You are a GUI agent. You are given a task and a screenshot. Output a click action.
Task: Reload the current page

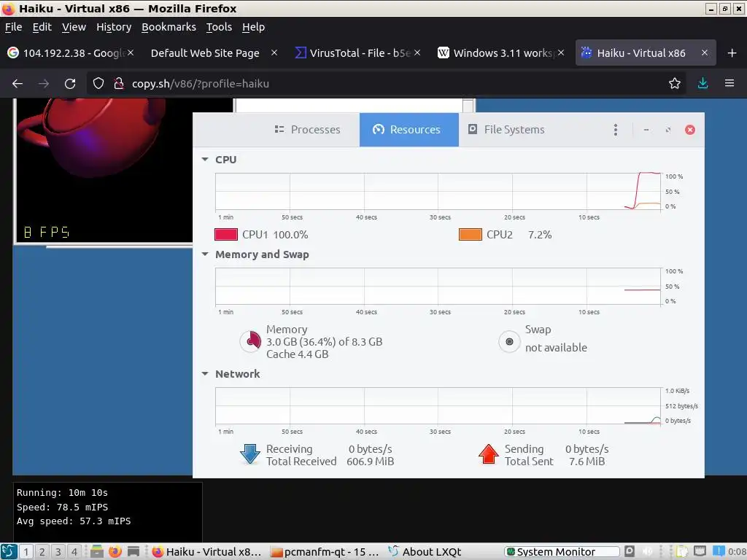point(70,84)
